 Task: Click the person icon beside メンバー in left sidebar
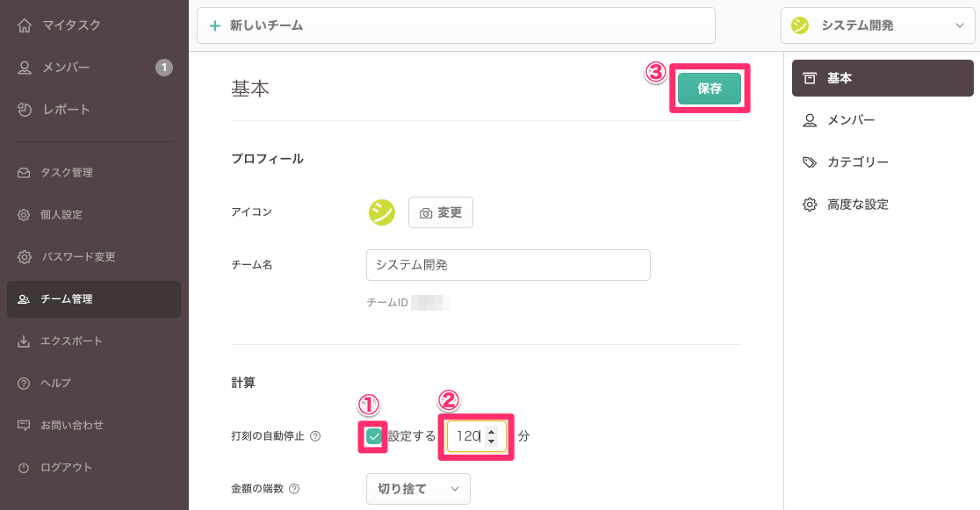[x=25, y=68]
